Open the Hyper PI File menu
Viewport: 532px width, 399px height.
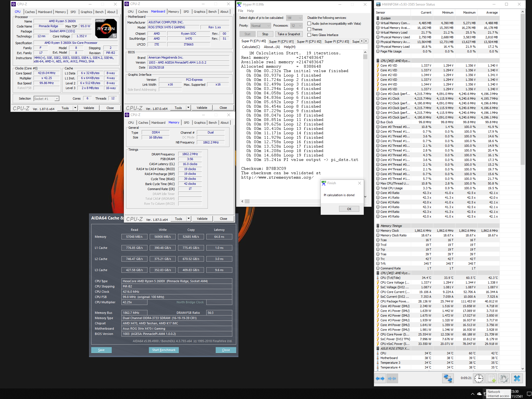click(x=241, y=11)
